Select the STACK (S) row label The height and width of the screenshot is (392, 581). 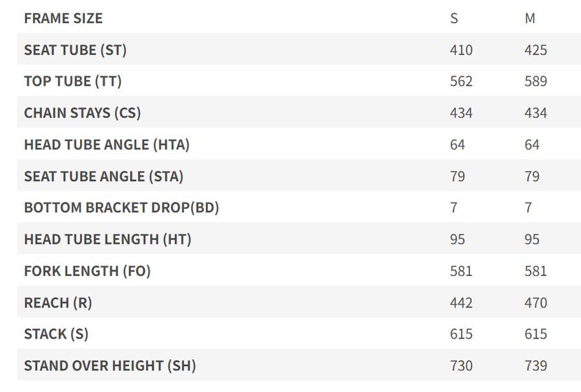[56, 334]
